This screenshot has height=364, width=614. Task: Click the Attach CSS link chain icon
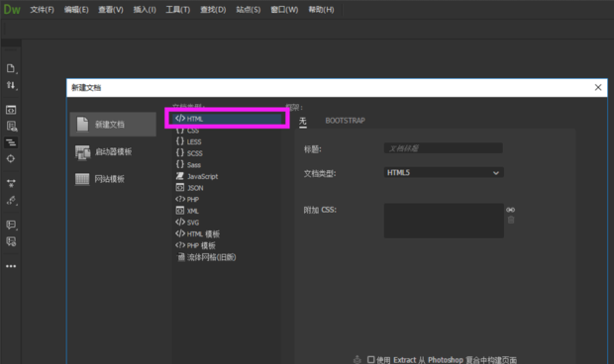[x=511, y=210]
